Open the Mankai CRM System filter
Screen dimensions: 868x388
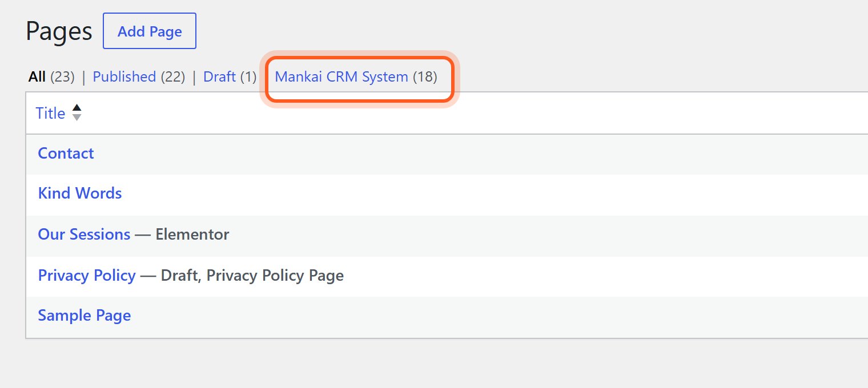pos(341,76)
